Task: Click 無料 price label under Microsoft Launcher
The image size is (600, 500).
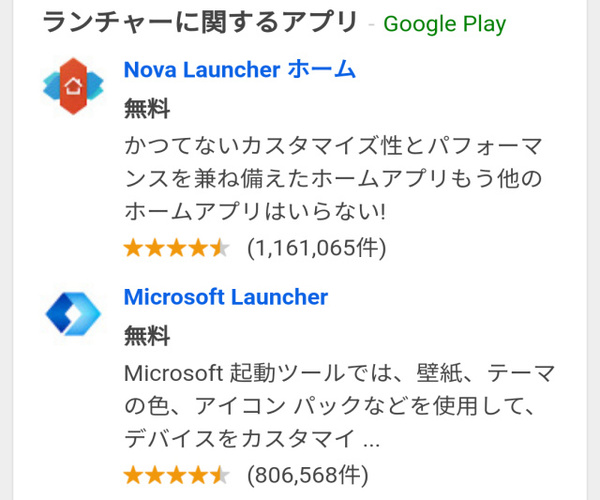Action: (x=147, y=335)
